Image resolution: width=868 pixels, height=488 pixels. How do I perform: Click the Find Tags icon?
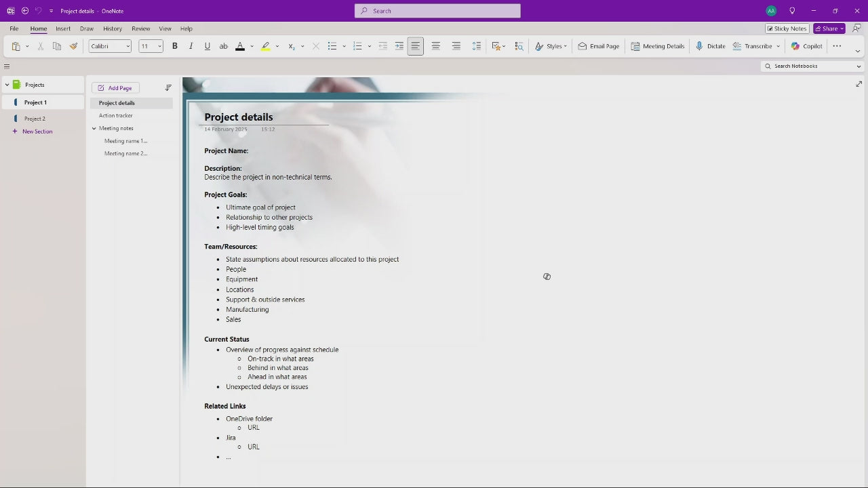[x=519, y=46]
